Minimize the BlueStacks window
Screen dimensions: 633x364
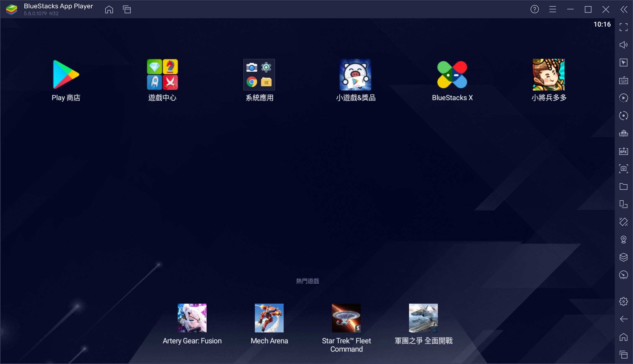click(x=570, y=9)
